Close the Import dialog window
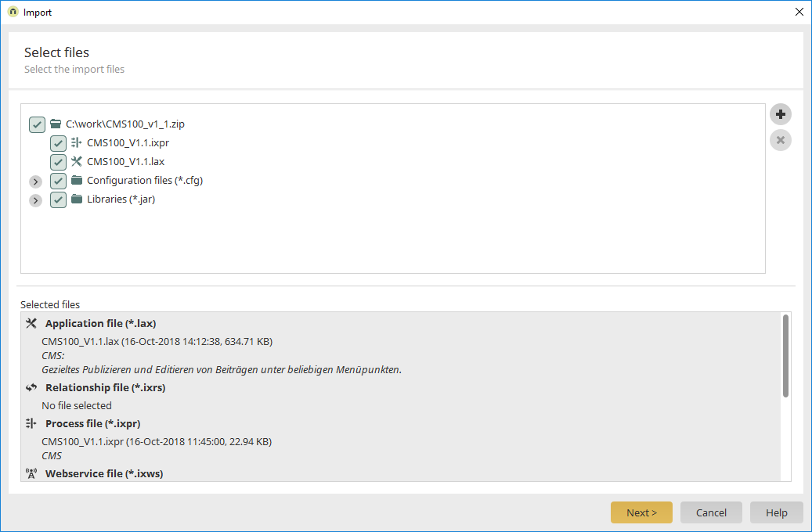The height and width of the screenshot is (532, 812). click(x=799, y=12)
